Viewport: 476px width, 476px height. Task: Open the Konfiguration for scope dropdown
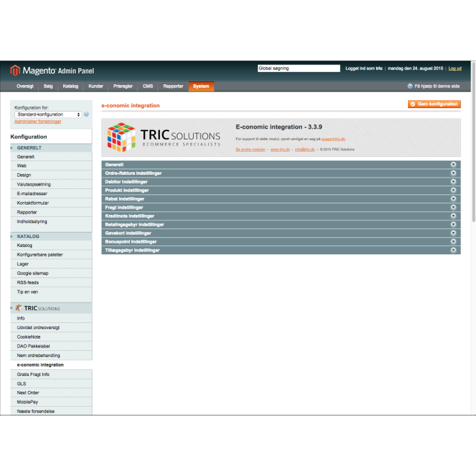tap(48, 114)
